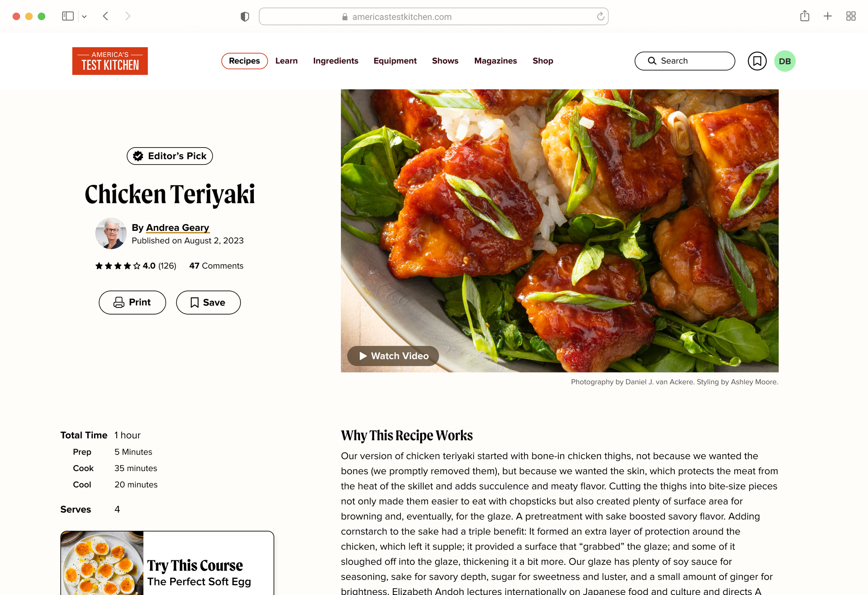This screenshot has width=868, height=595.
Task: Open a new tab with the plus icon
Action: pos(827,16)
